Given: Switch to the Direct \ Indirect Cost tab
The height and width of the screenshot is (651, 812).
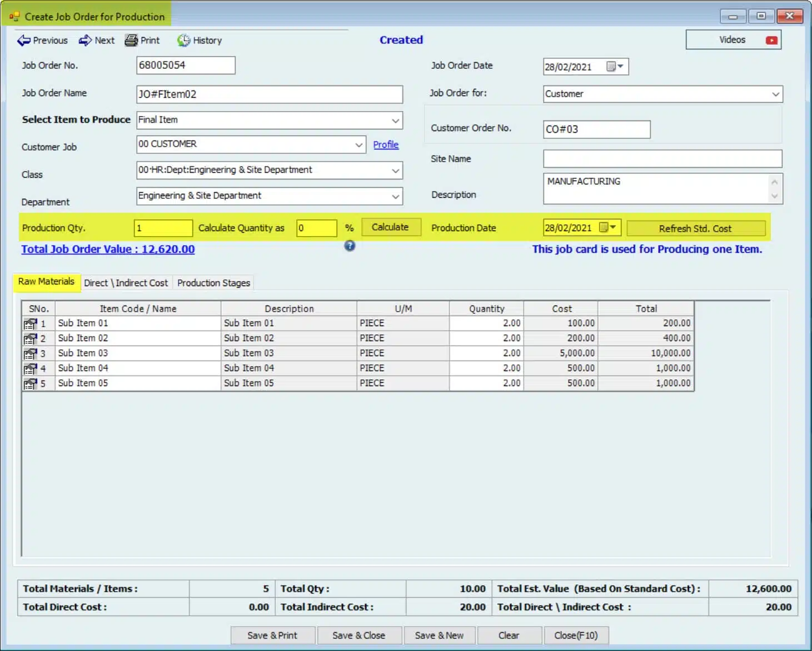Looking at the screenshot, I should coord(126,283).
